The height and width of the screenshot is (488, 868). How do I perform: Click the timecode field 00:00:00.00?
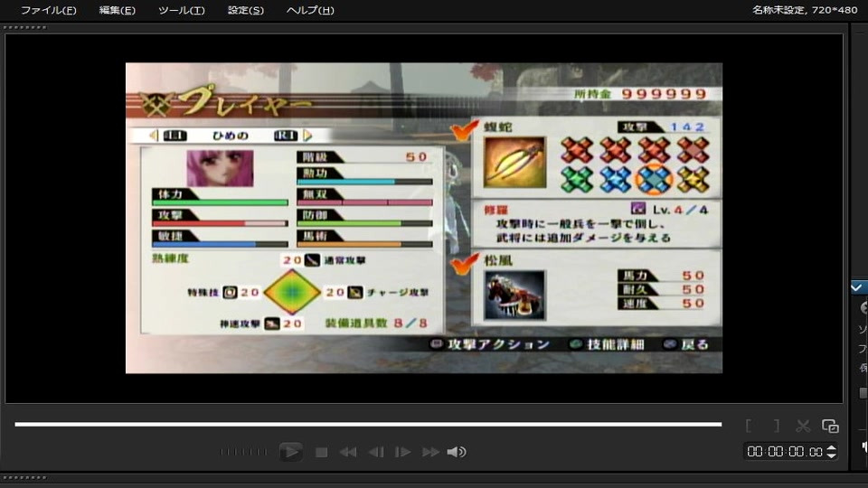click(785, 452)
